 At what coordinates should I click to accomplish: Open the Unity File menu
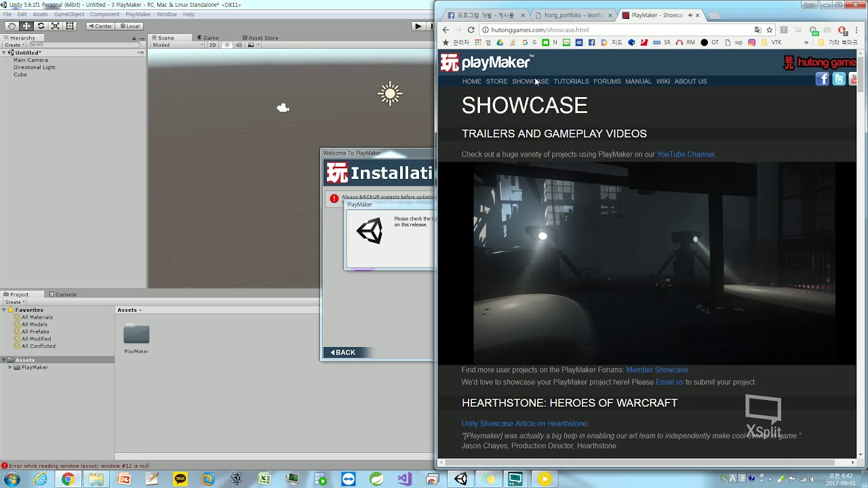pos(7,14)
